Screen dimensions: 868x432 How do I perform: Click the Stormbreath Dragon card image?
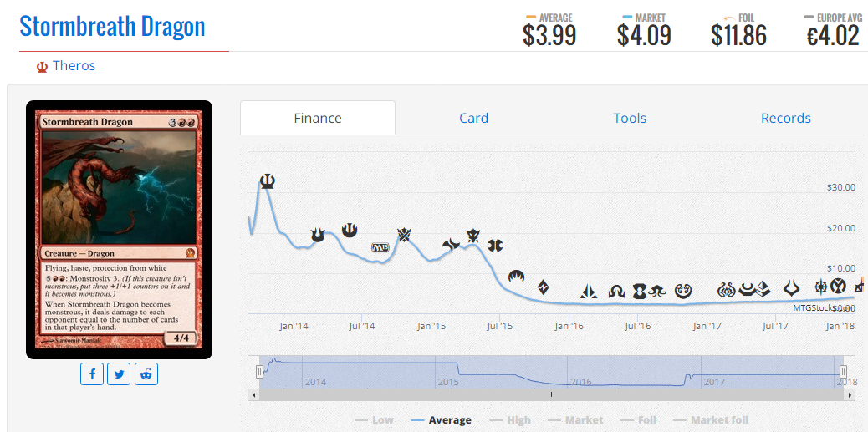119,230
